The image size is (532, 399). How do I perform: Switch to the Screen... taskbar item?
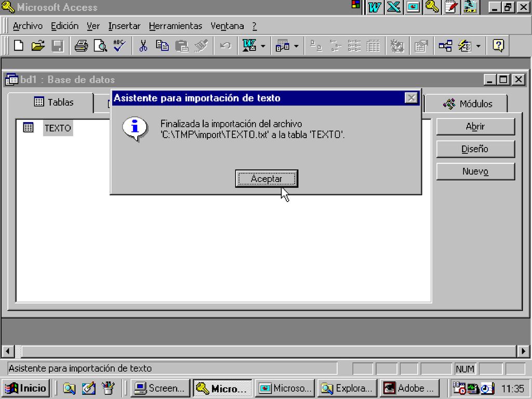[x=160, y=388]
